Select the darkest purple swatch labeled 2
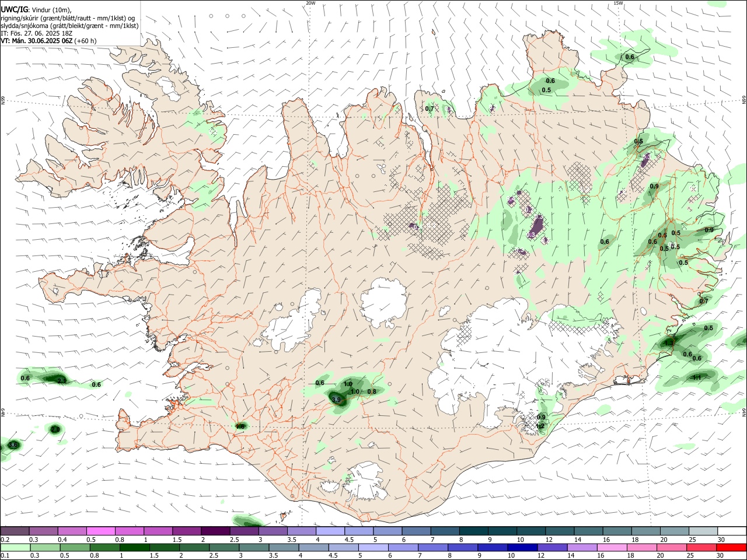 click(215, 531)
